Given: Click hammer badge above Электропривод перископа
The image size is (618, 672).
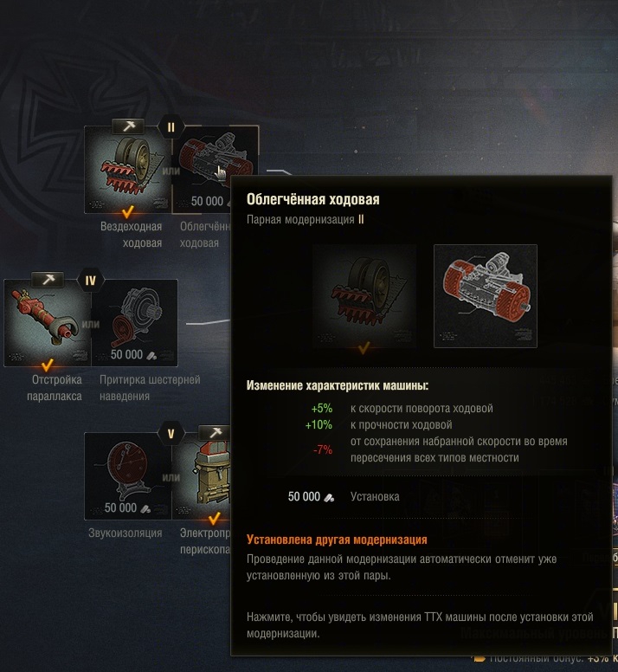Looking at the screenshot, I should click(x=215, y=432).
